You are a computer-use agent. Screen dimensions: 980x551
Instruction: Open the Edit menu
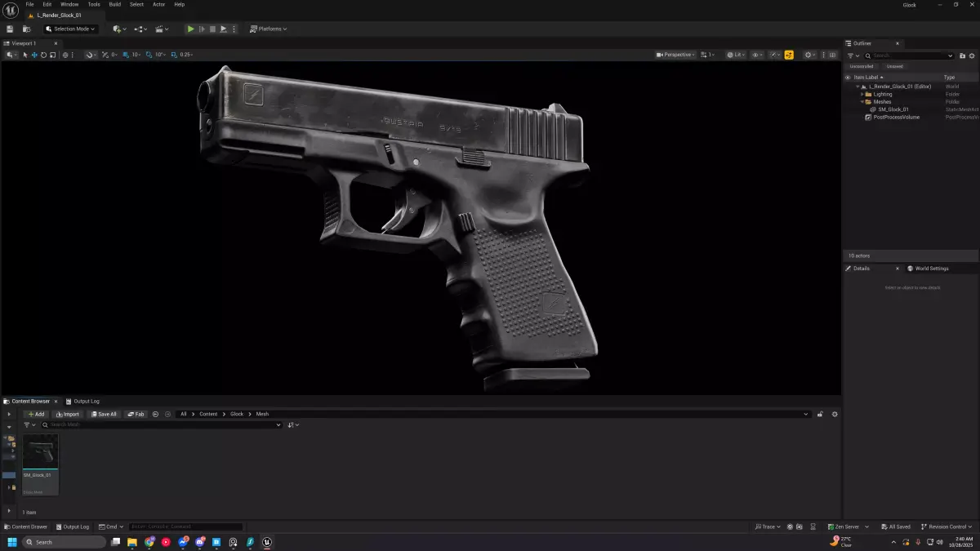click(x=47, y=4)
